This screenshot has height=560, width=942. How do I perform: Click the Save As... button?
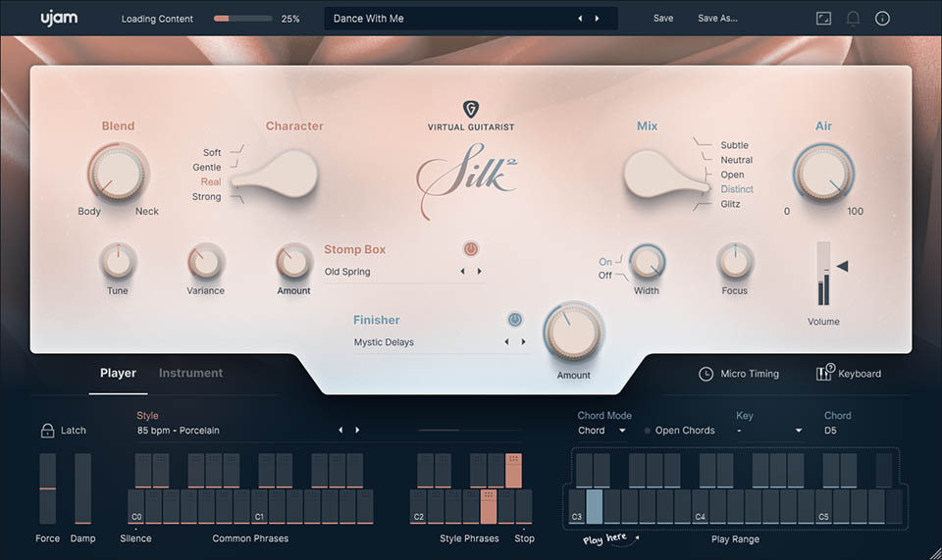pyautogui.click(x=717, y=19)
